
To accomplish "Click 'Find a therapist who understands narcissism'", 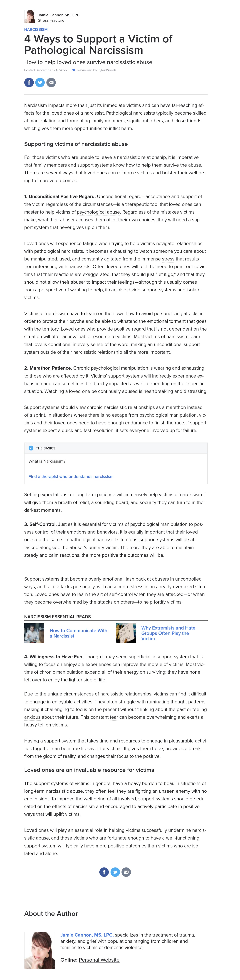I will [71, 476].
